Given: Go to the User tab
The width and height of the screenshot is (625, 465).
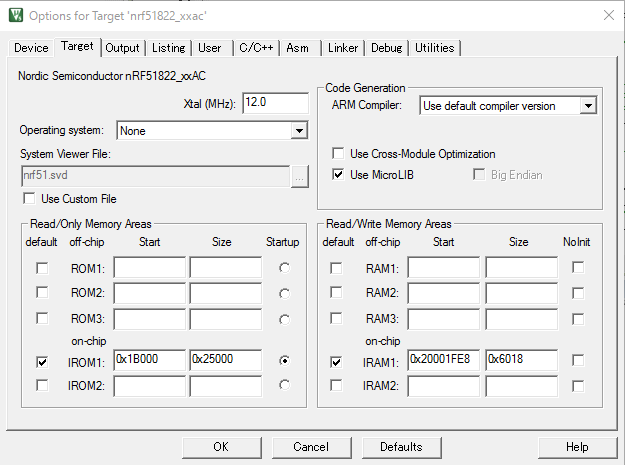Looking at the screenshot, I should (210, 48).
